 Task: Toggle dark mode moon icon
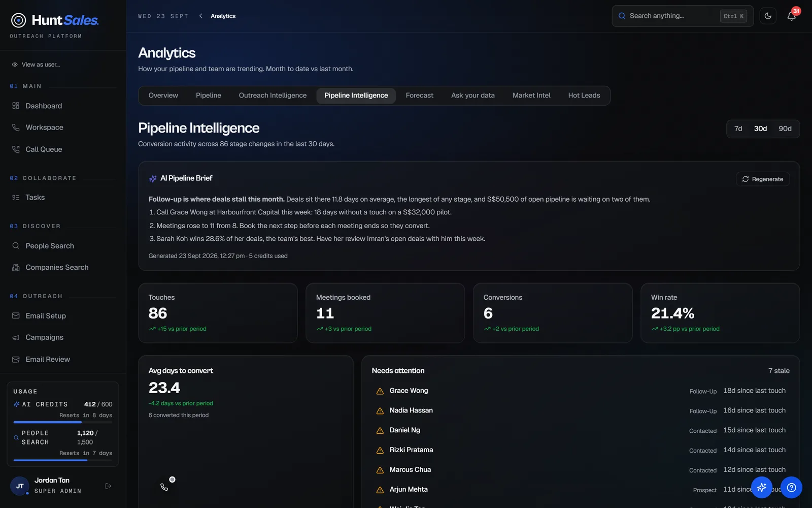click(768, 16)
